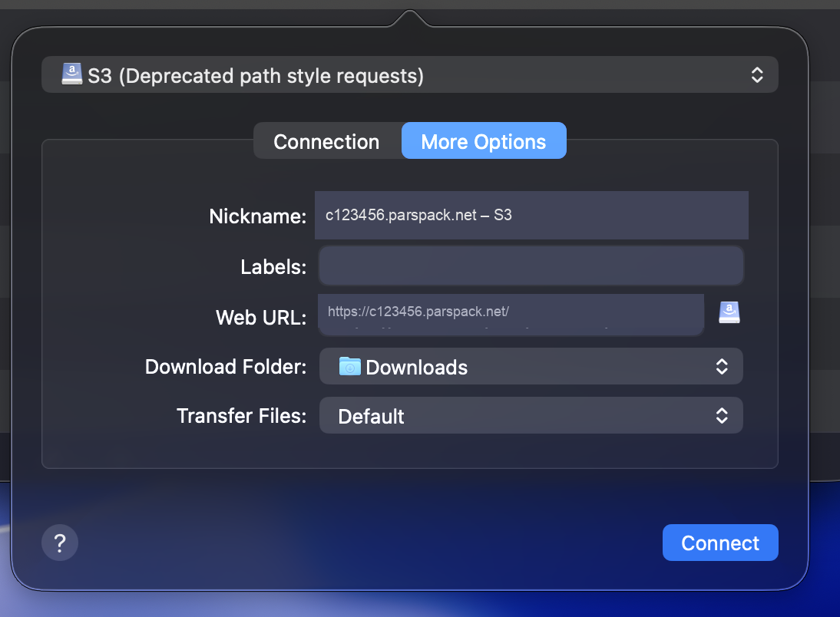Click the Downloads folder icon
840x617 pixels.
[x=350, y=366]
